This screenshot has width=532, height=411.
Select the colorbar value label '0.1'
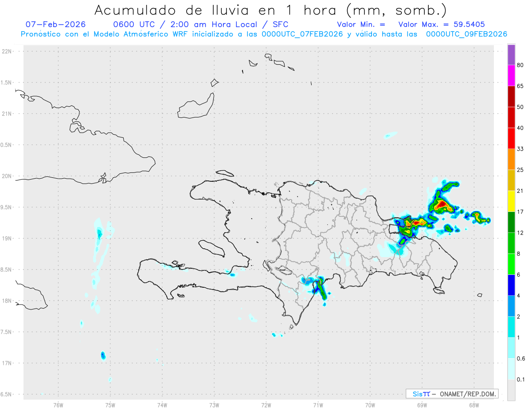coord(521,380)
